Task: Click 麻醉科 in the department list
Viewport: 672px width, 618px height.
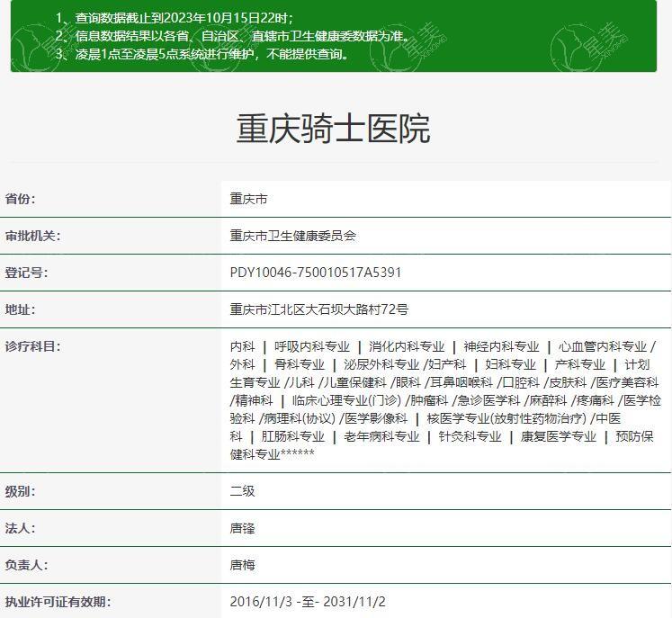Action: pos(548,400)
